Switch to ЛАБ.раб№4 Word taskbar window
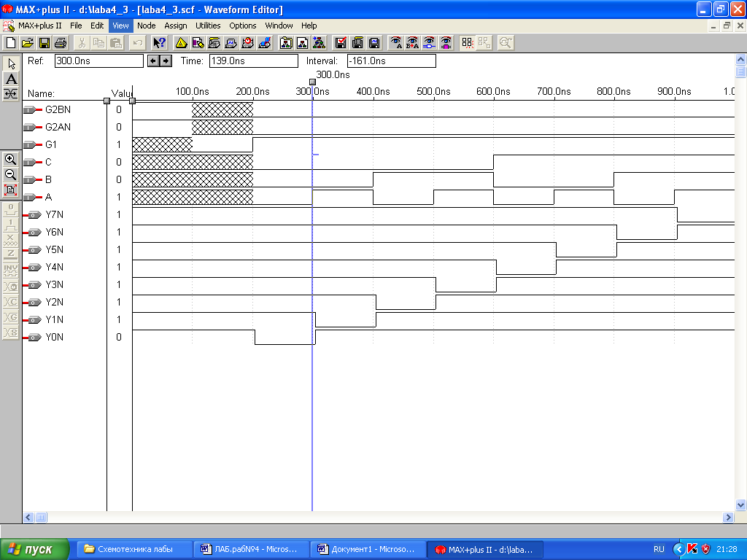Viewport: 747px width, 560px height. click(x=252, y=549)
